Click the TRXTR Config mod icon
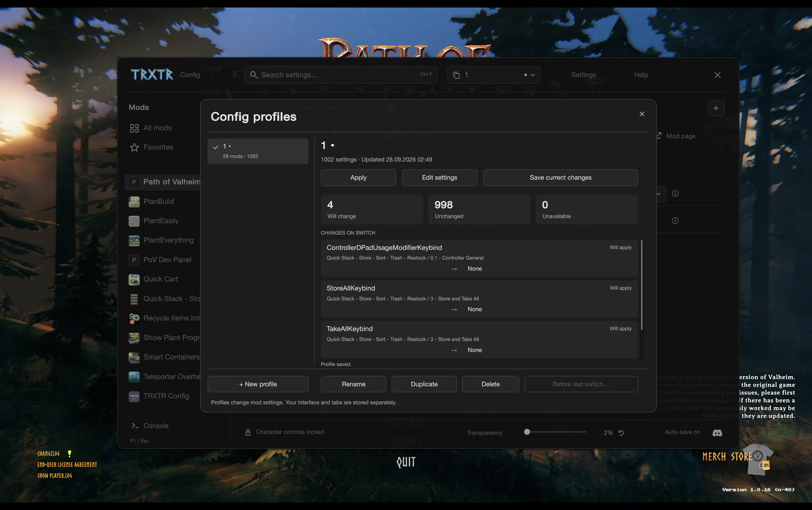812x510 pixels. (x=134, y=396)
